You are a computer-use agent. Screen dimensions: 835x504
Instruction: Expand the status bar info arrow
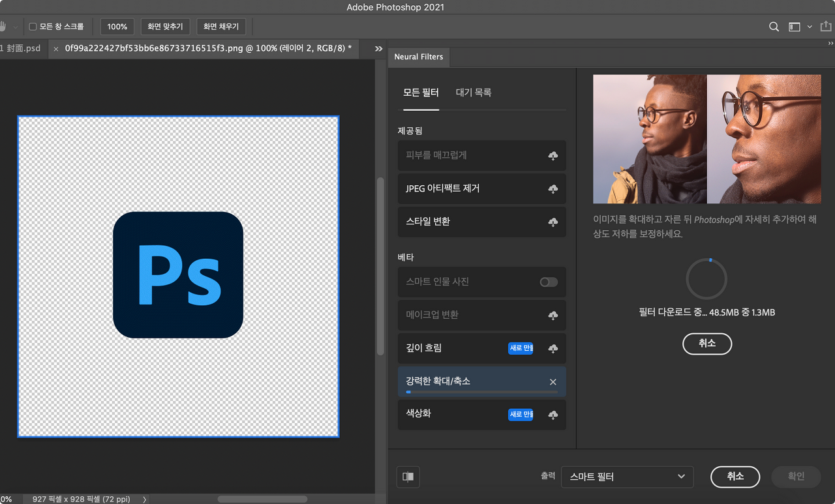(145, 499)
